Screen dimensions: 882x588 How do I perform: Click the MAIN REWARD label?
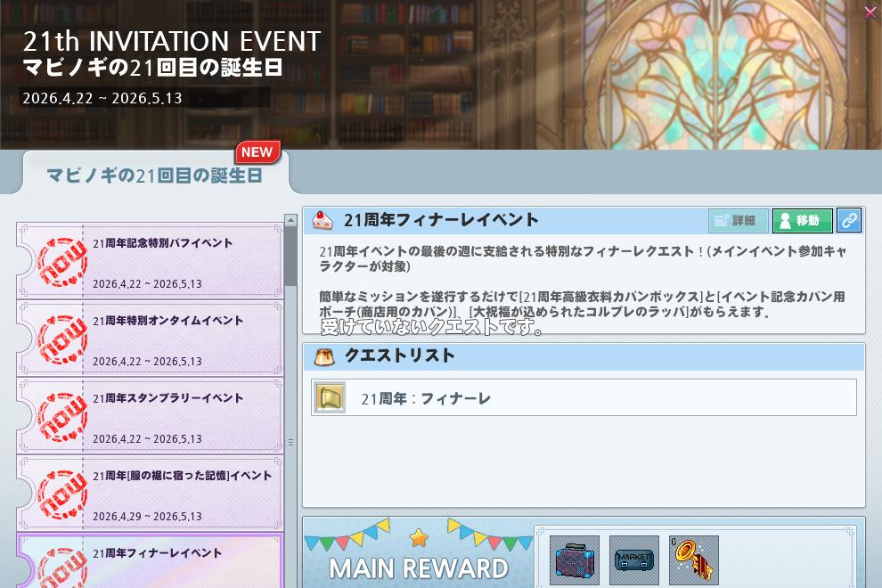click(x=419, y=568)
